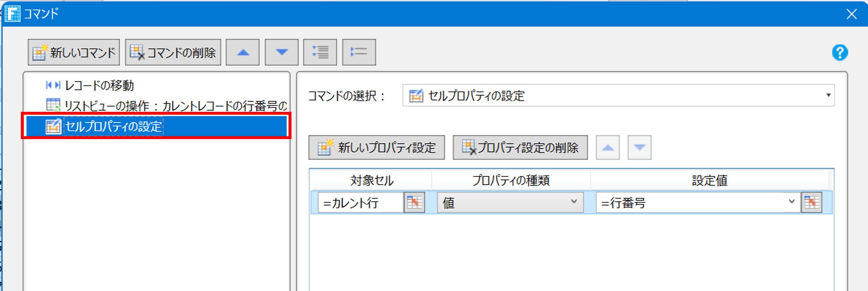
Task: Click cell picker icon beside =カレント行
Action: pos(414,203)
